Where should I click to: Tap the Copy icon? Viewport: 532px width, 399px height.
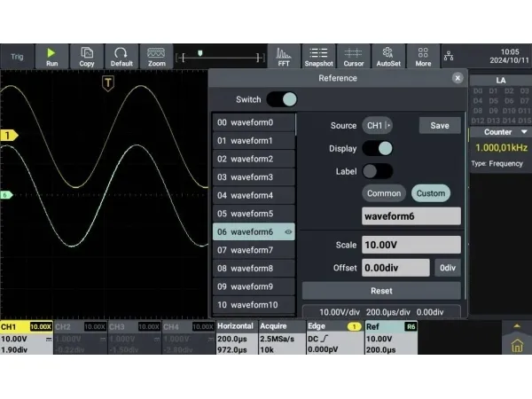pos(87,57)
